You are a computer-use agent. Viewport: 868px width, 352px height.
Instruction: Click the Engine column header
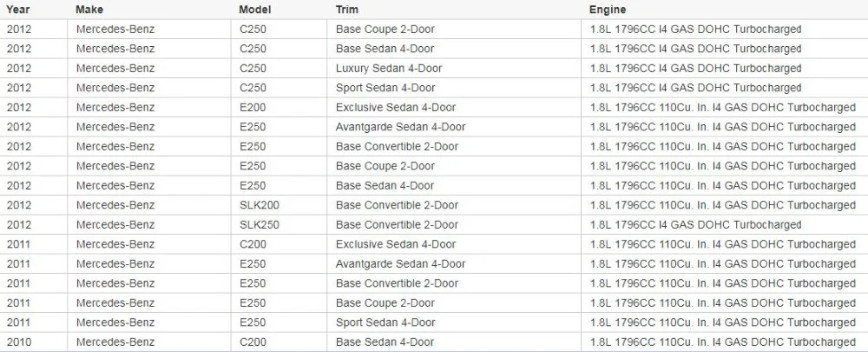click(608, 10)
